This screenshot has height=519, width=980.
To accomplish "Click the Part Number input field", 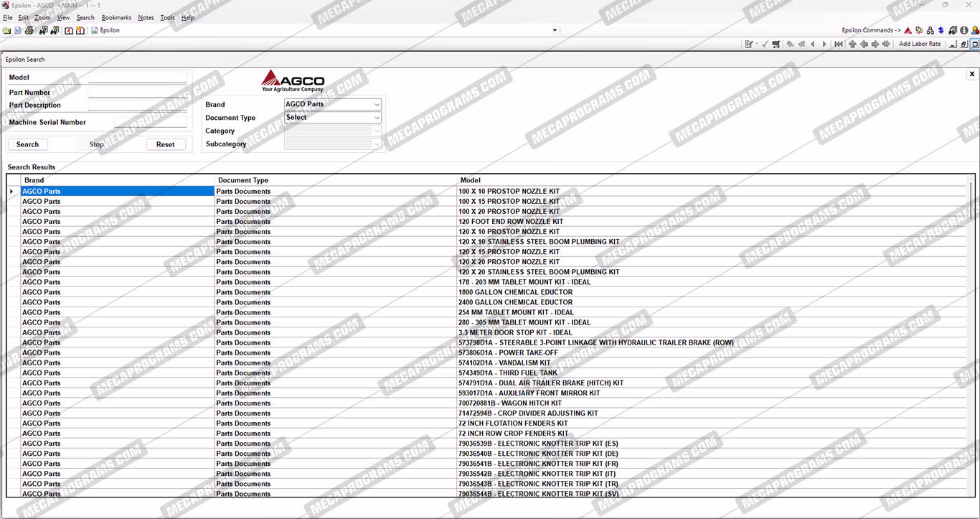I will pos(137,92).
